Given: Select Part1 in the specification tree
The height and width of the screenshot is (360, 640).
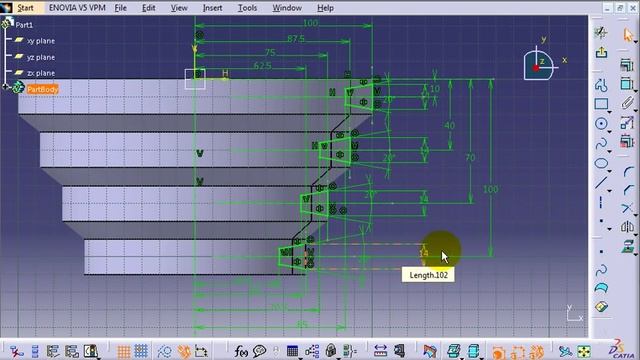Looking at the screenshot, I should [x=24, y=25].
